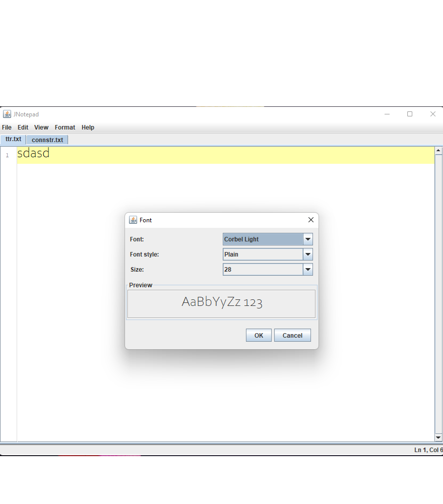This screenshot has height=504, width=443.
Task: Open the Font style dropdown arrow
Action: coord(308,255)
